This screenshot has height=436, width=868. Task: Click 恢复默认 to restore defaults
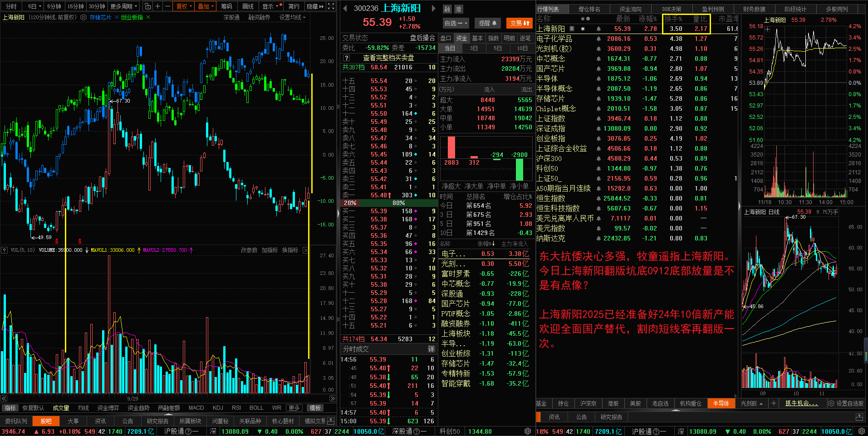tap(33, 408)
